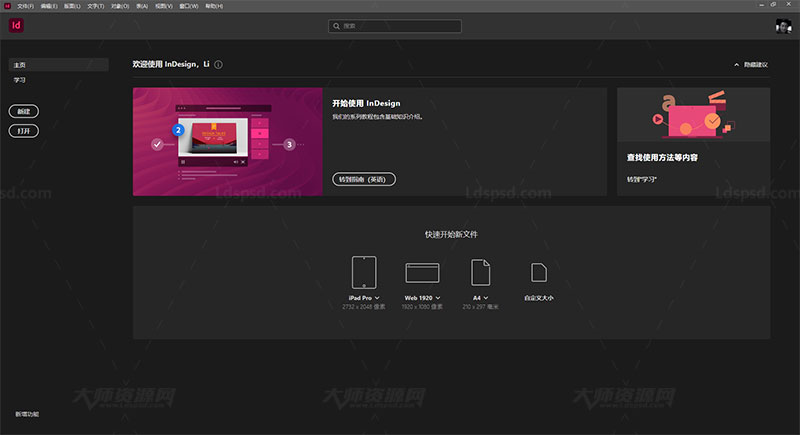Open the 对象(O) menu

[x=120, y=6]
